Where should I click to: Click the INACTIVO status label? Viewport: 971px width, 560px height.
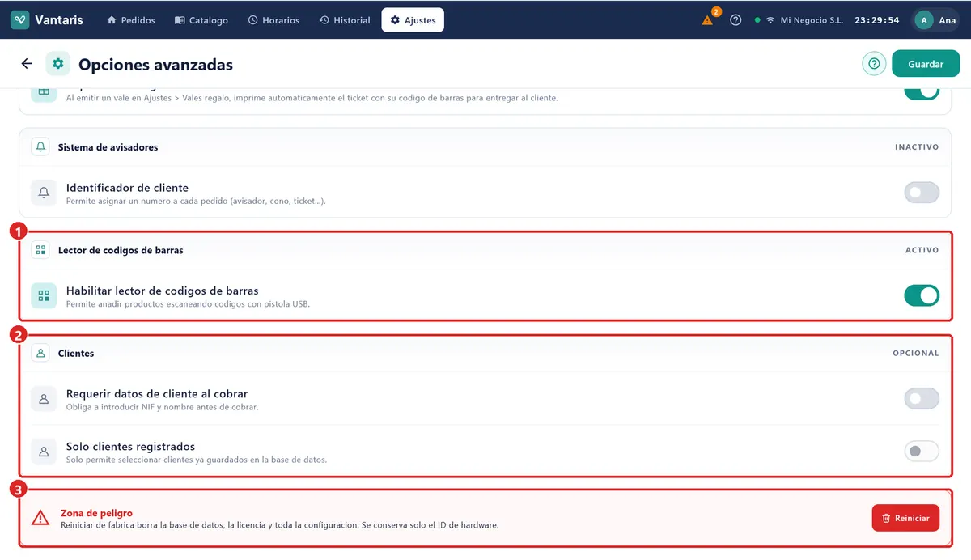(917, 147)
